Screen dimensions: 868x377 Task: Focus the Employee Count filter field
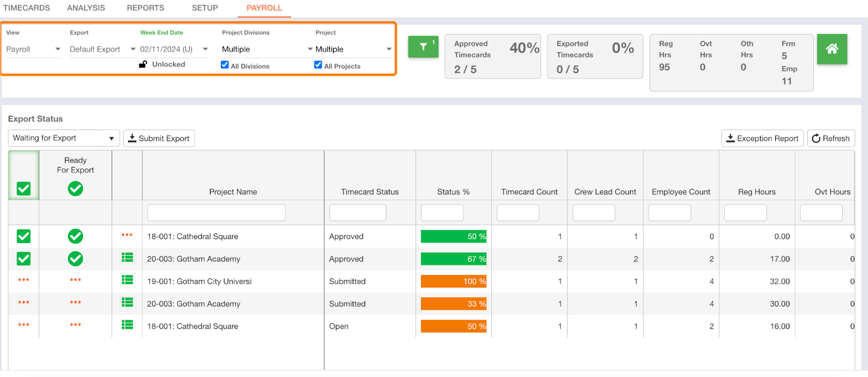670,213
